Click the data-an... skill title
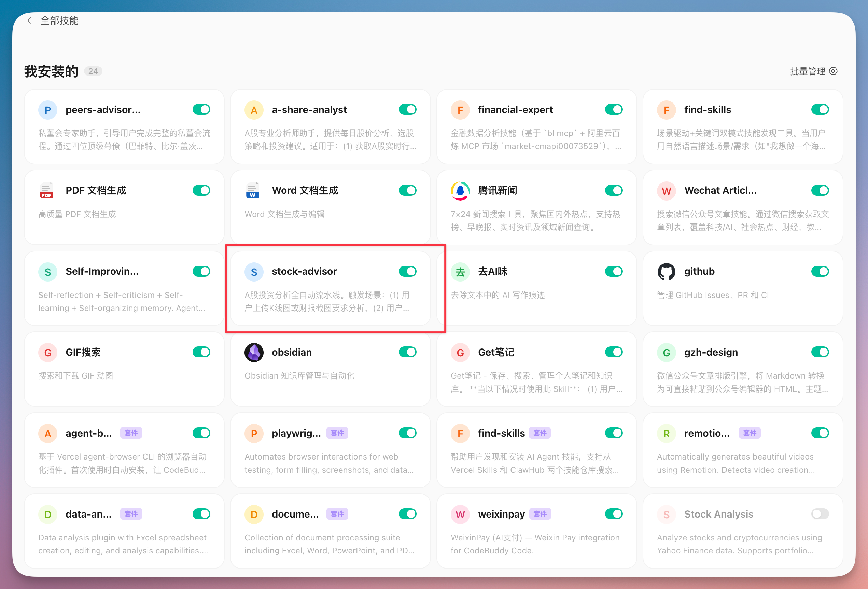868x589 pixels. click(x=88, y=514)
